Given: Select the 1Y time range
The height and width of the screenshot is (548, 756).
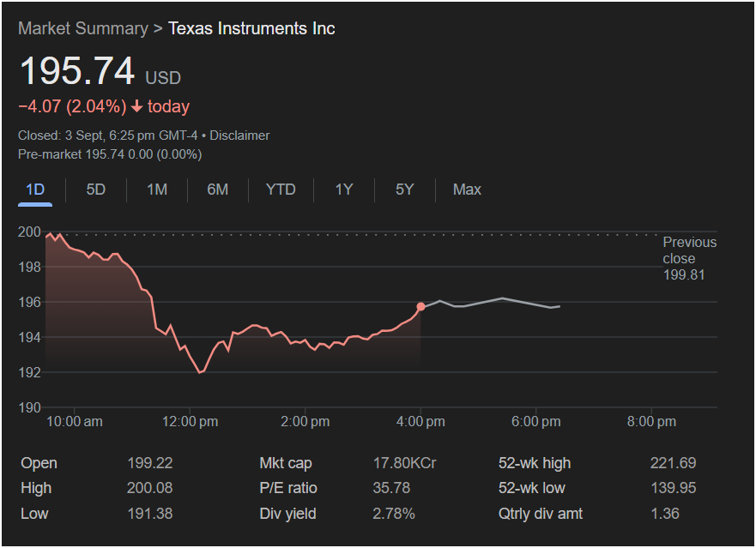Looking at the screenshot, I should (344, 190).
